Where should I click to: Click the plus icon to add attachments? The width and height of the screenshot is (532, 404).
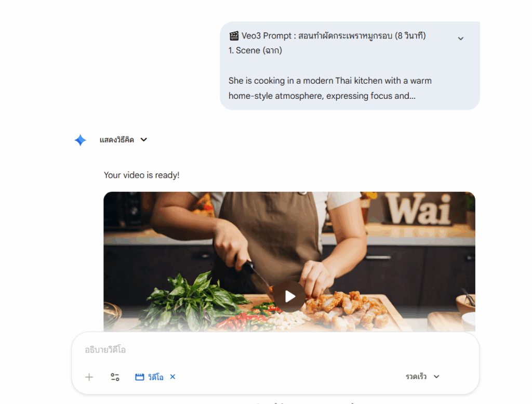[x=89, y=377]
